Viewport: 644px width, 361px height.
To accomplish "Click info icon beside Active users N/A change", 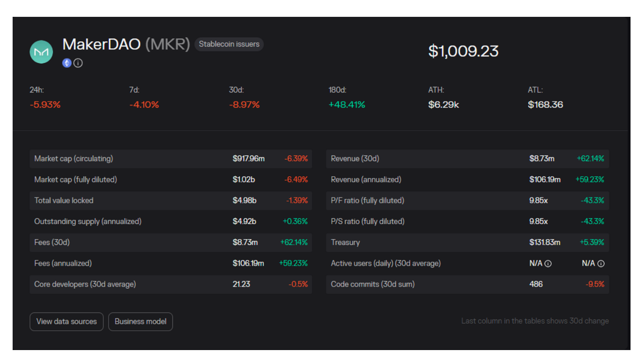I will pos(601,264).
